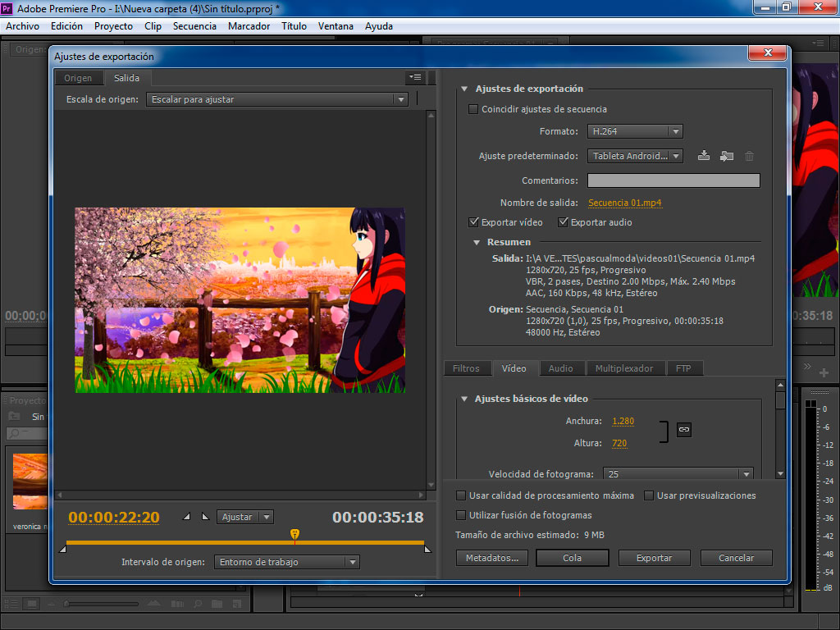Set the out point triangle marker
Screen dimensions: 840x630
tap(205, 517)
